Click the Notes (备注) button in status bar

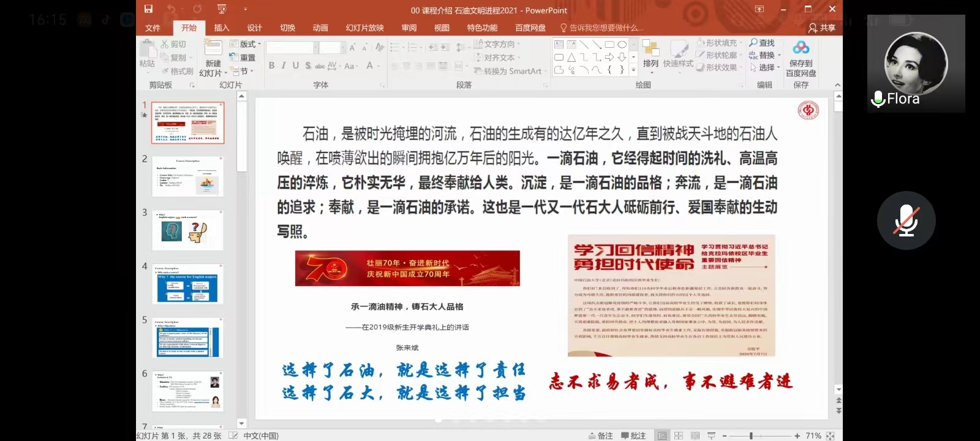click(600, 435)
